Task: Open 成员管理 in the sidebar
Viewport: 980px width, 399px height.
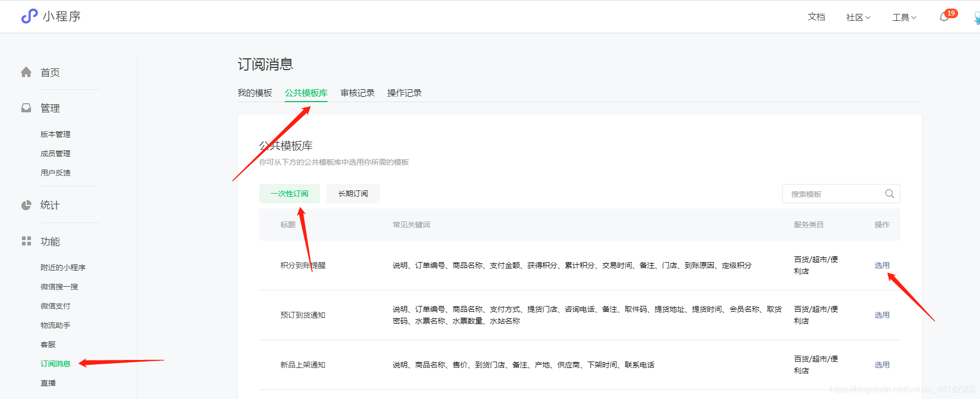Action: [56, 154]
